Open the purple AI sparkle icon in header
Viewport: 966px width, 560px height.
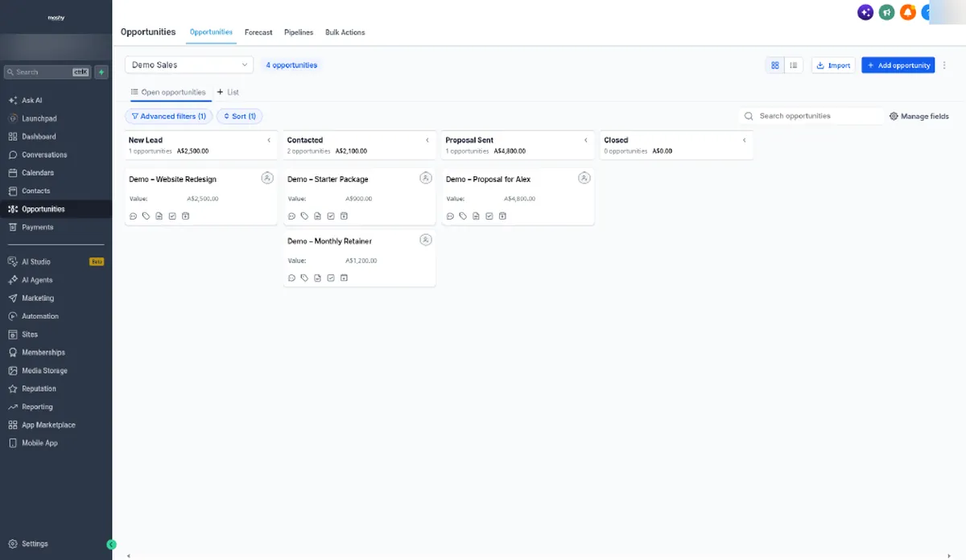point(865,12)
